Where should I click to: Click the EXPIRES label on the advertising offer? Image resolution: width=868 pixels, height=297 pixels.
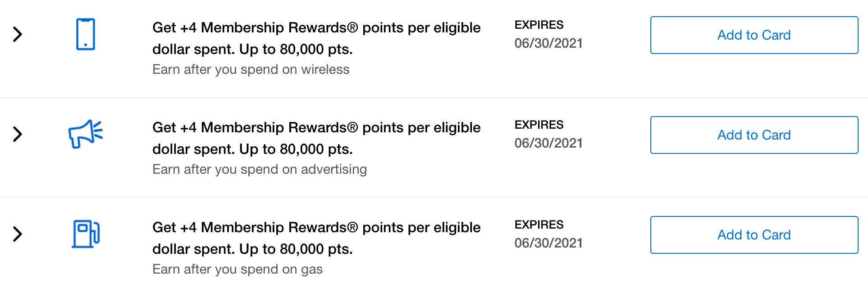pyautogui.click(x=539, y=125)
